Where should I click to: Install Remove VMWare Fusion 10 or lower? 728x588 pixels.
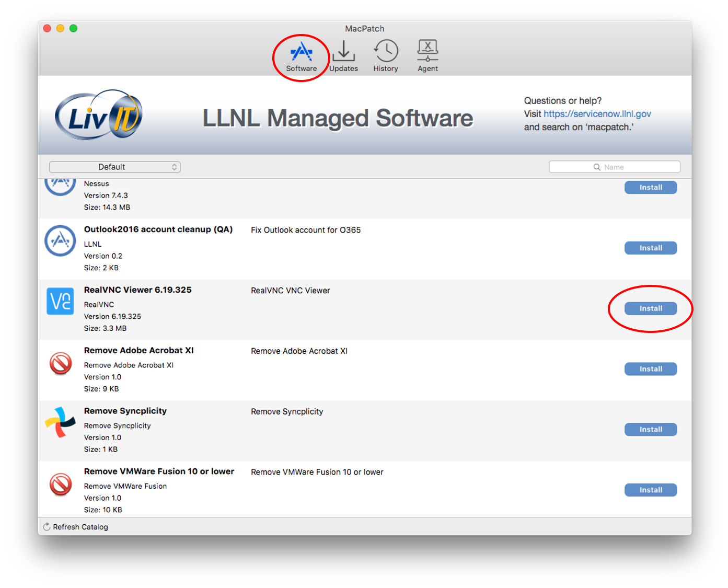pos(651,490)
